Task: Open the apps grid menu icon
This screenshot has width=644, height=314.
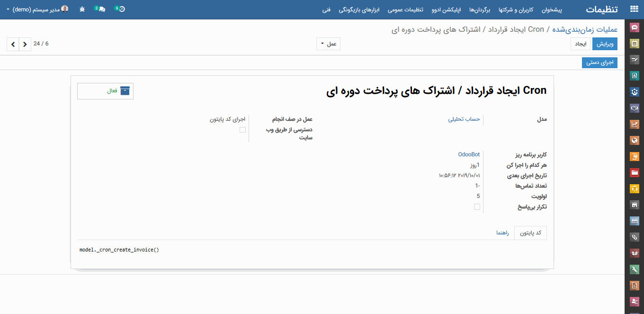Action: pos(634,9)
